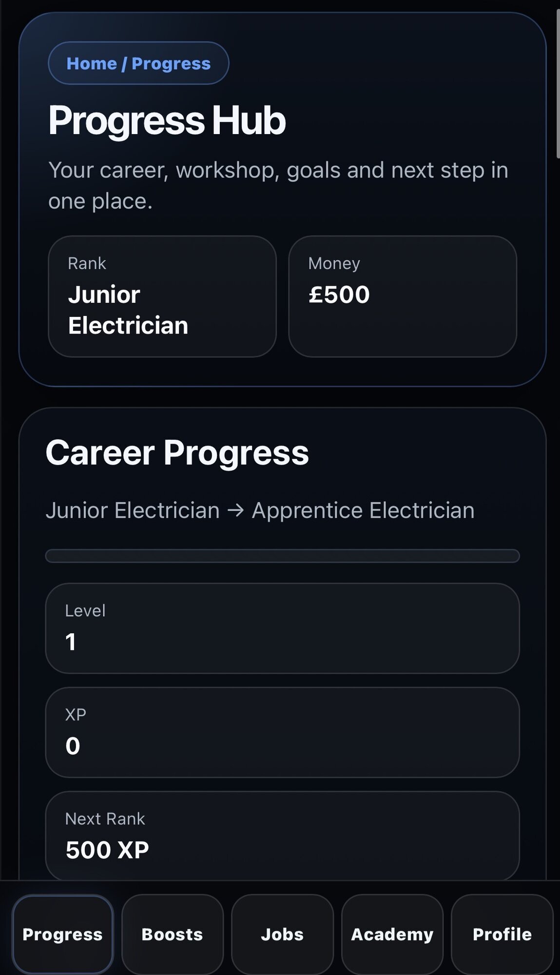The width and height of the screenshot is (560, 975).
Task: Open the Jobs tab
Action: click(x=282, y=935)
